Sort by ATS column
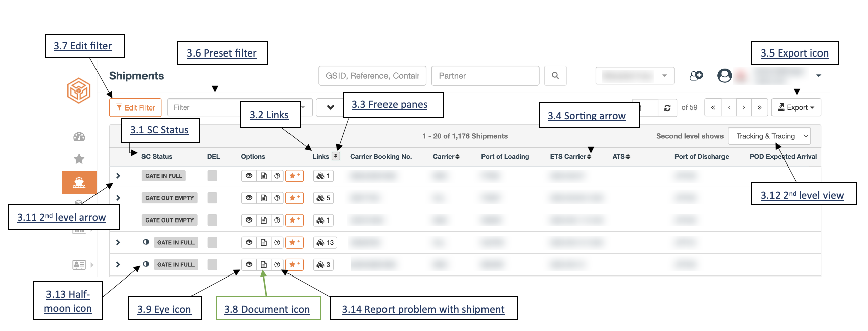 [621, 157]
